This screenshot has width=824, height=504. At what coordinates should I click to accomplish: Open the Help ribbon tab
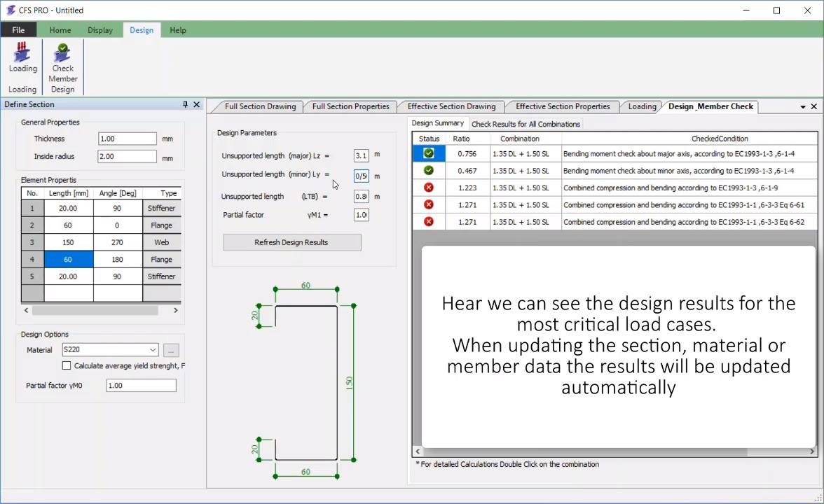pos(178,30)
